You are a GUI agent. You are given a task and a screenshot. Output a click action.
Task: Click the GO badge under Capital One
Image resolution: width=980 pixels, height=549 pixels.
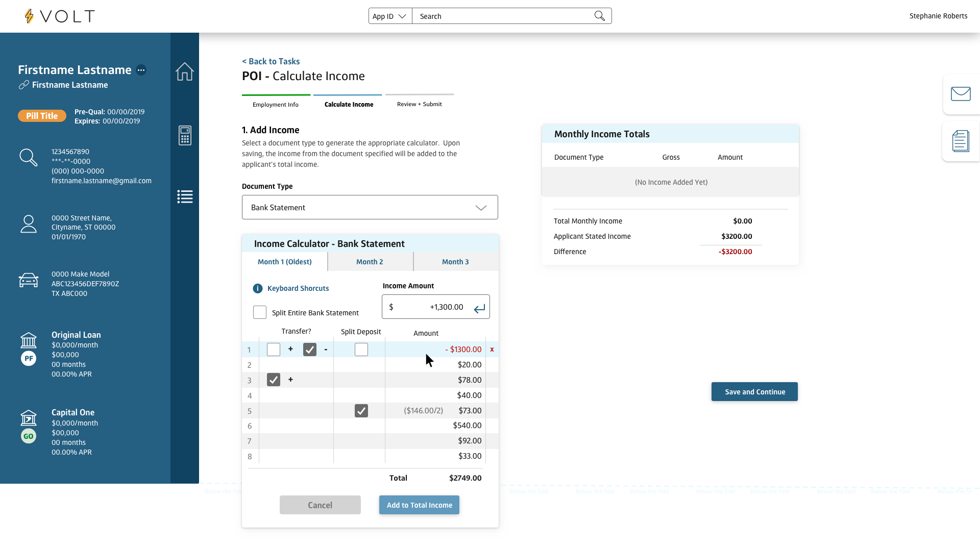29,436
